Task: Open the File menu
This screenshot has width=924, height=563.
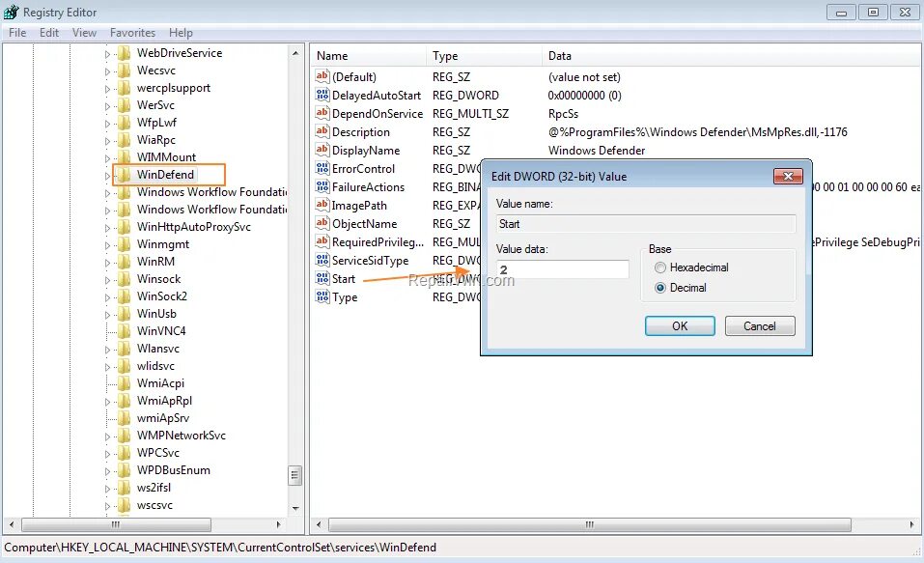Action: tap(17, 33)
